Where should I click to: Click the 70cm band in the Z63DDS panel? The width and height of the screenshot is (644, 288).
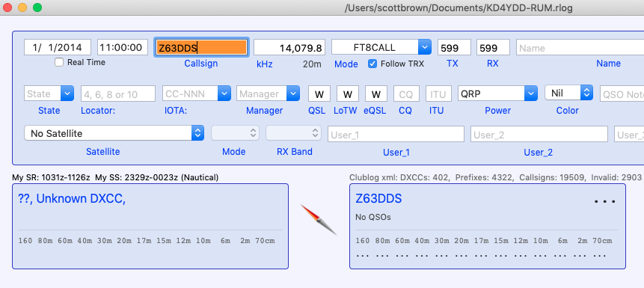603,241
